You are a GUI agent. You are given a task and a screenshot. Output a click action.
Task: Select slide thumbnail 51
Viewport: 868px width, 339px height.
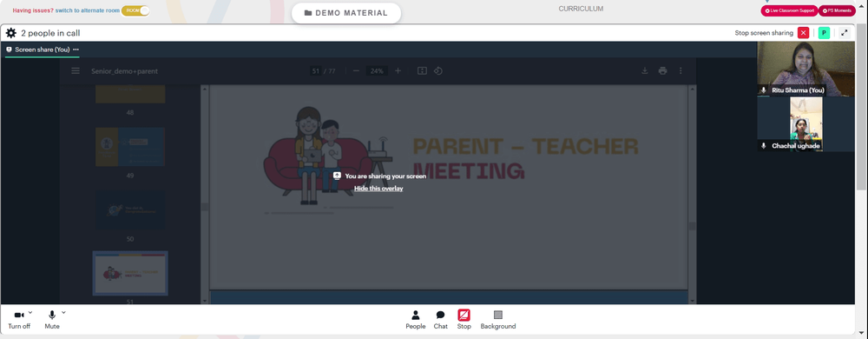coord(130,273)
